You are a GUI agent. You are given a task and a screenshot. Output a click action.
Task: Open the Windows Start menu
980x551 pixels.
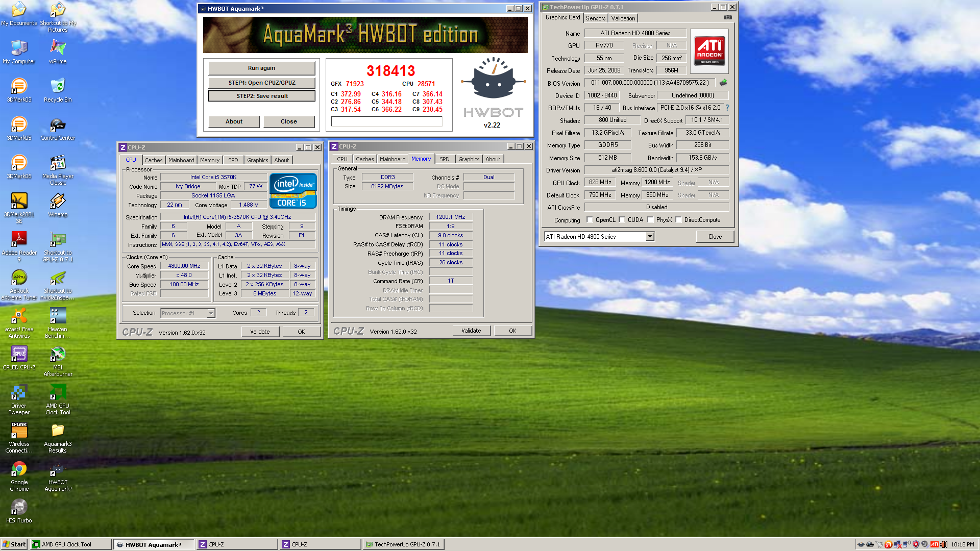point(14,544)
